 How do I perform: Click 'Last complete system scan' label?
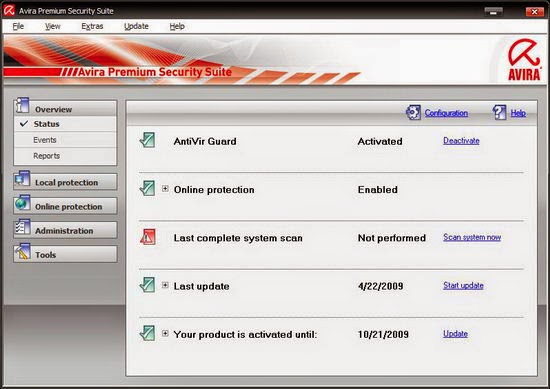pos(238,238)
